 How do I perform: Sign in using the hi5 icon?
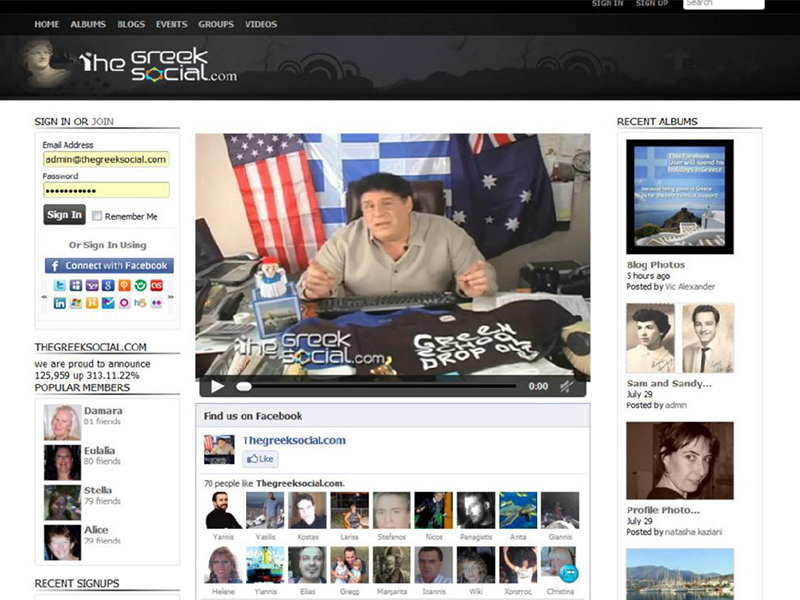pyautogui.click(x=140, y=303)
